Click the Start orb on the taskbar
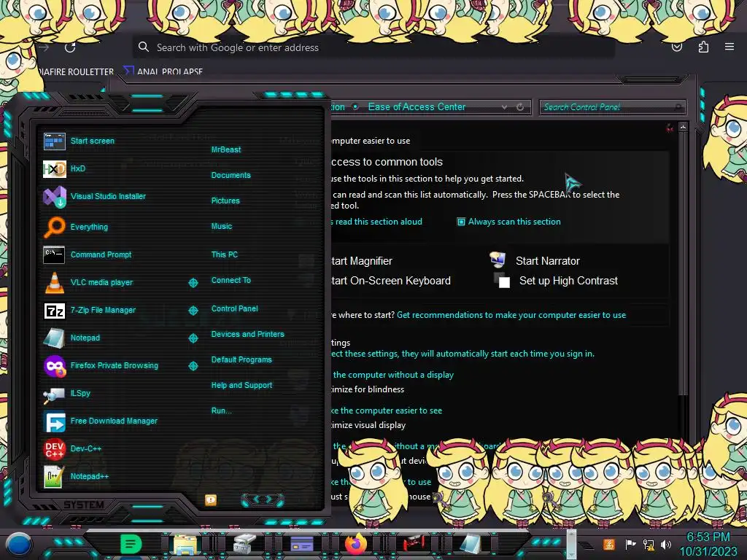 [x=19, y=544]
